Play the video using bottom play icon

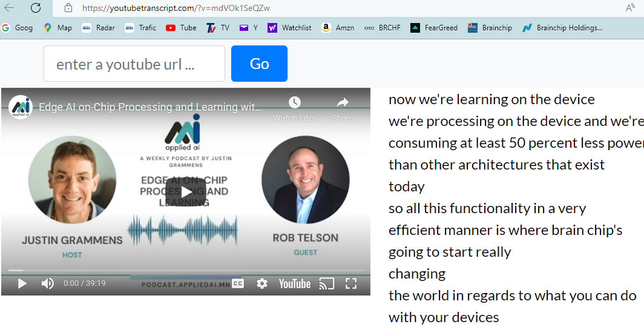22,283
